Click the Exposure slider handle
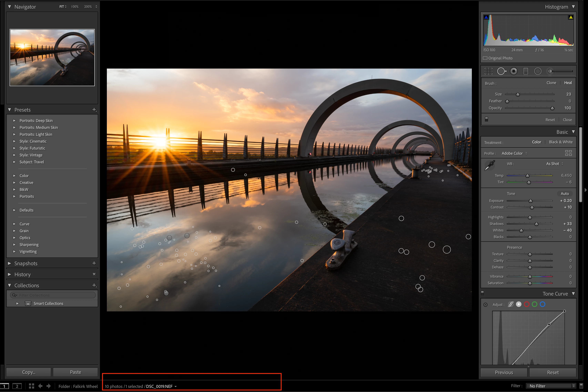This screenshot has height=392, width=588. click(x=530, y=201)
